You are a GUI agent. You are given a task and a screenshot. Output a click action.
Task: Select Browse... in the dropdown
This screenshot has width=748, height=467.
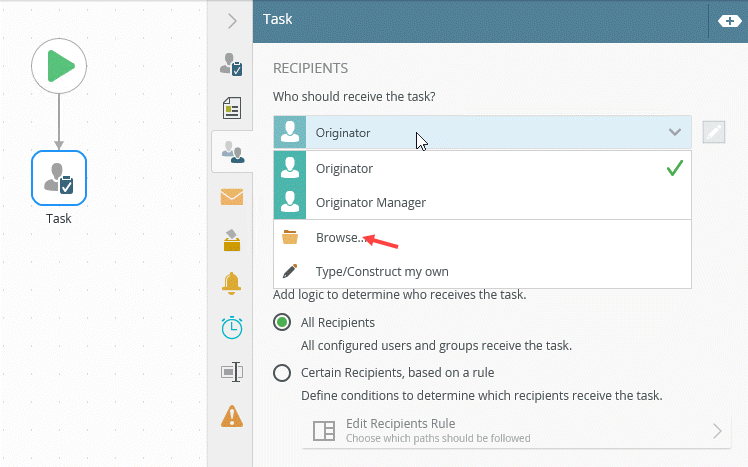coord(482,238)
